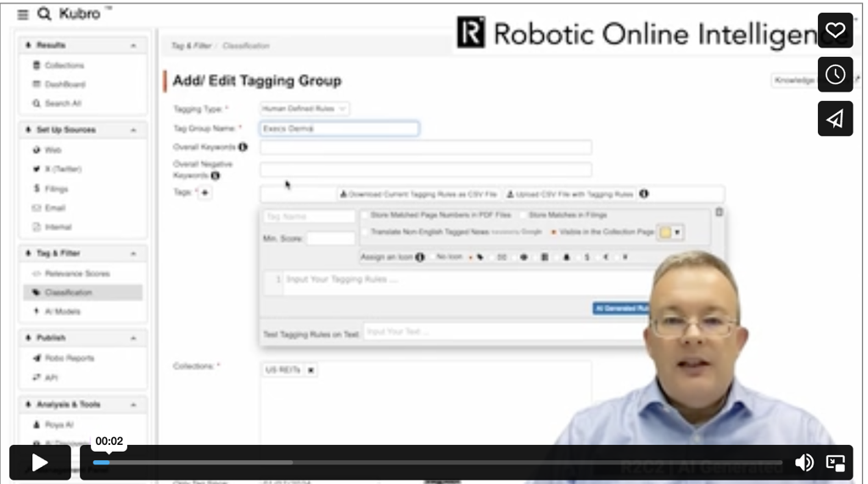Image resolution: width=868 pixels, height=484 pixels.
Task: Click the Kubro search magnifier icon
Action: point(44,14)
